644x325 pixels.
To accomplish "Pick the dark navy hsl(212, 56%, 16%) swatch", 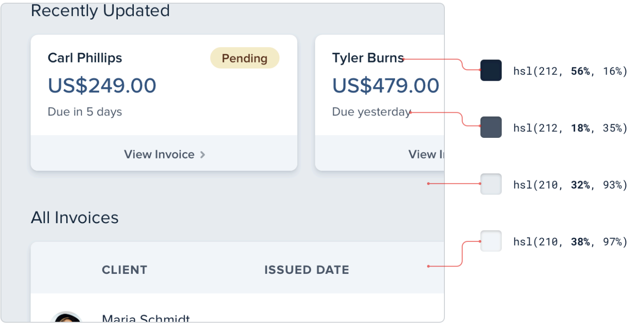I will (x=491, y=70).
